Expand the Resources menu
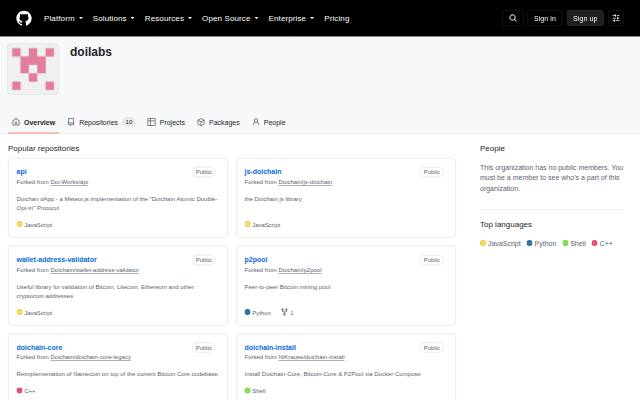Viewport: 640px width, 400px height. click(168, 18)
